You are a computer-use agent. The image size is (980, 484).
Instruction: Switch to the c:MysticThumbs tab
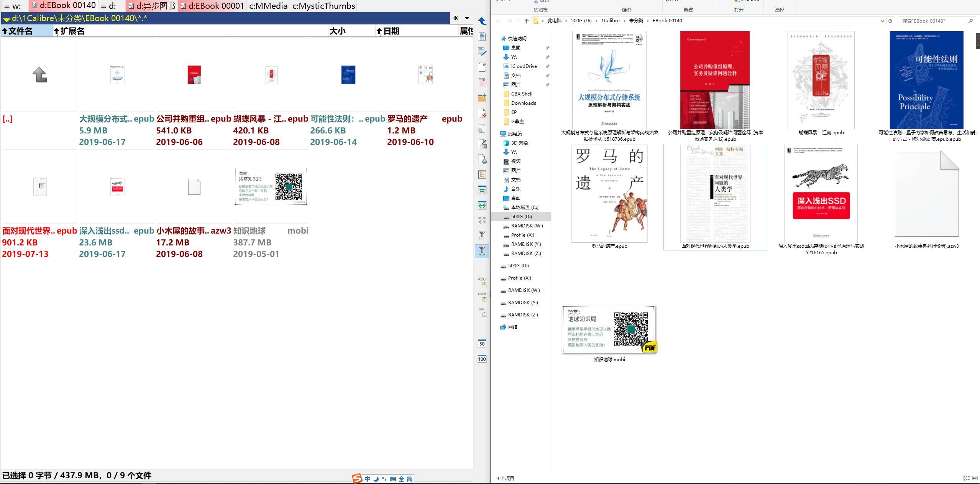point(323,6)
